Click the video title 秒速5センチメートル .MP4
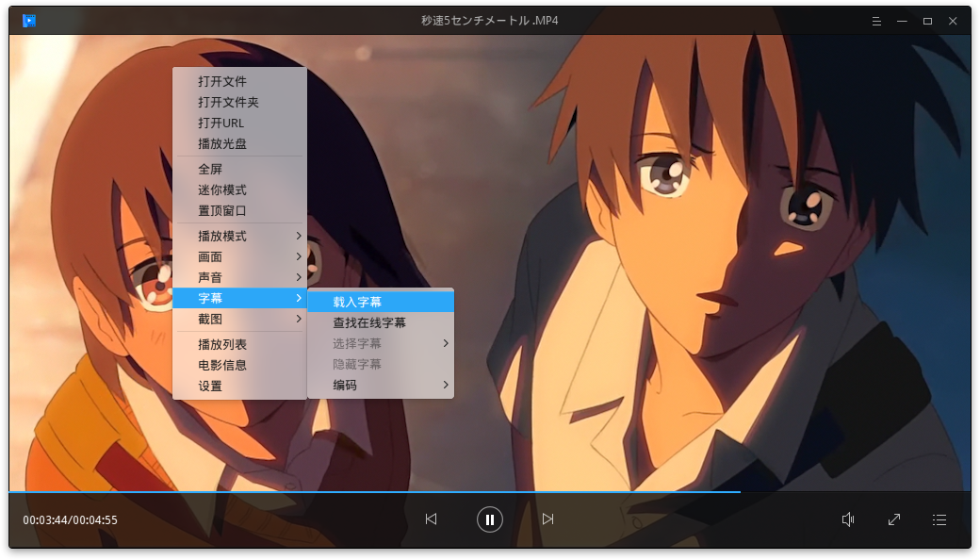 pyautogui.click(x=489, y=21)
